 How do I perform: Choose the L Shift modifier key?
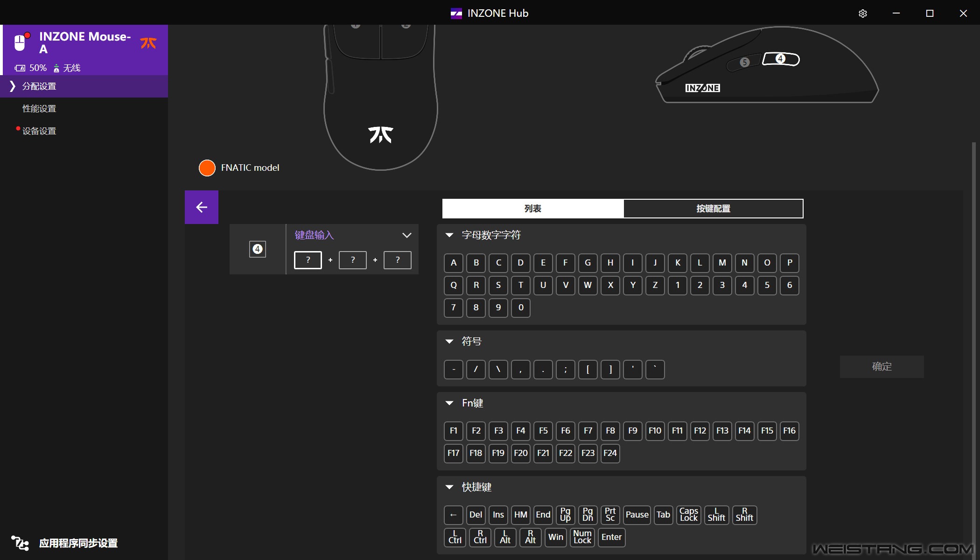click(717, 515)
